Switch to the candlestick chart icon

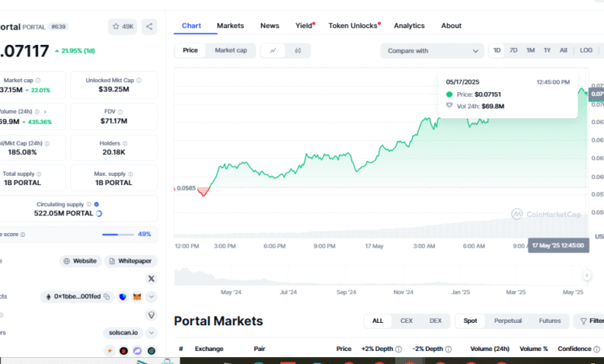tap(298, 50)
